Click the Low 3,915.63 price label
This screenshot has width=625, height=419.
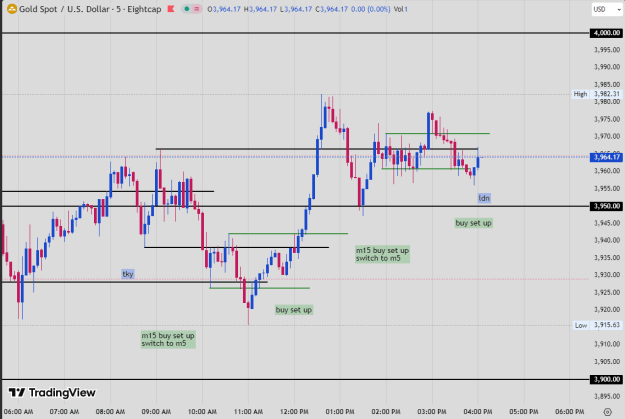[597, 325]
